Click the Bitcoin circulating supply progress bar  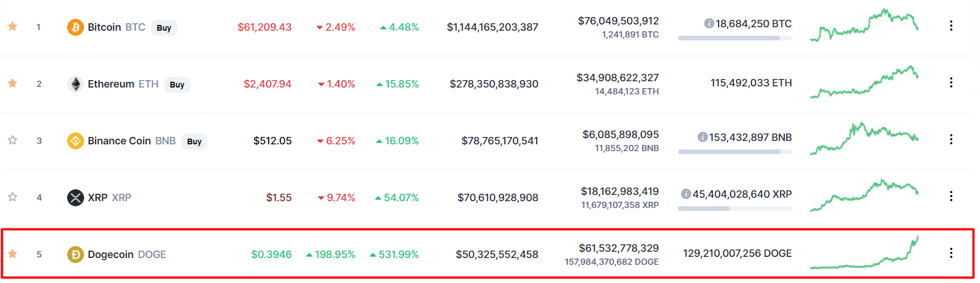pos(735,38)
